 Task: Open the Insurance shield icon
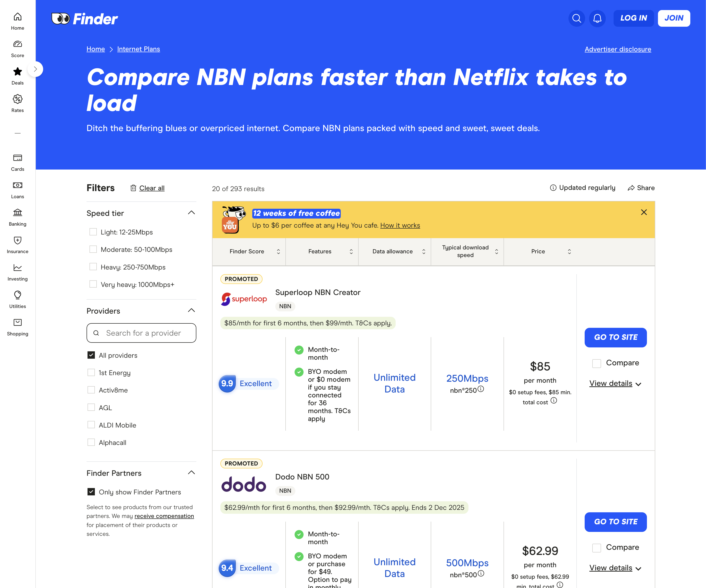pos(17,240)
